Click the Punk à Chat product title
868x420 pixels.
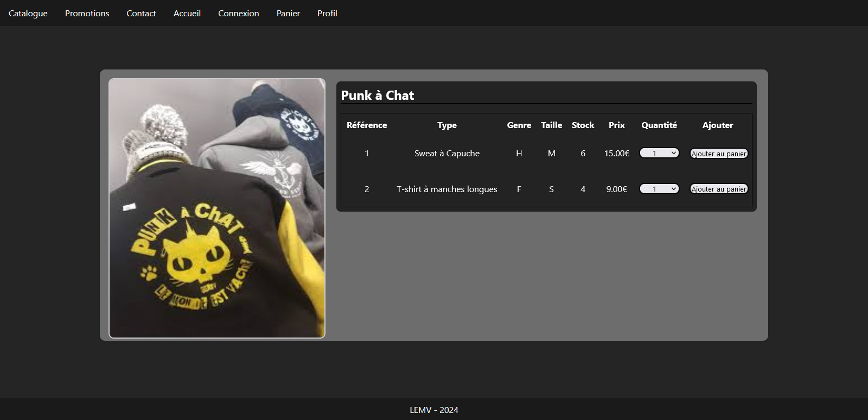tap(378, 96)
